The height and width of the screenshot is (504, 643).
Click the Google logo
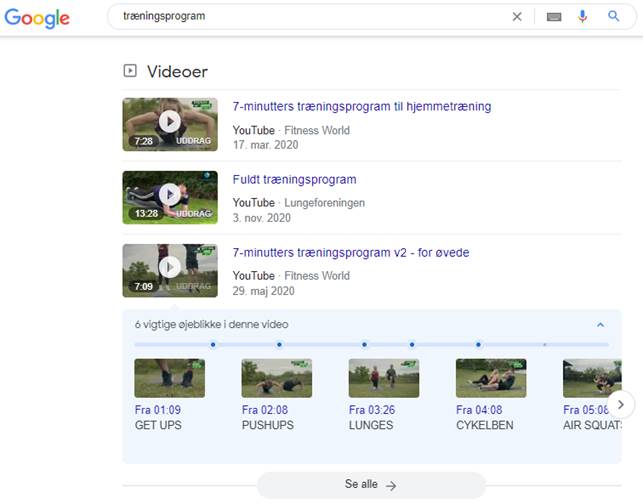coord(37,18)
